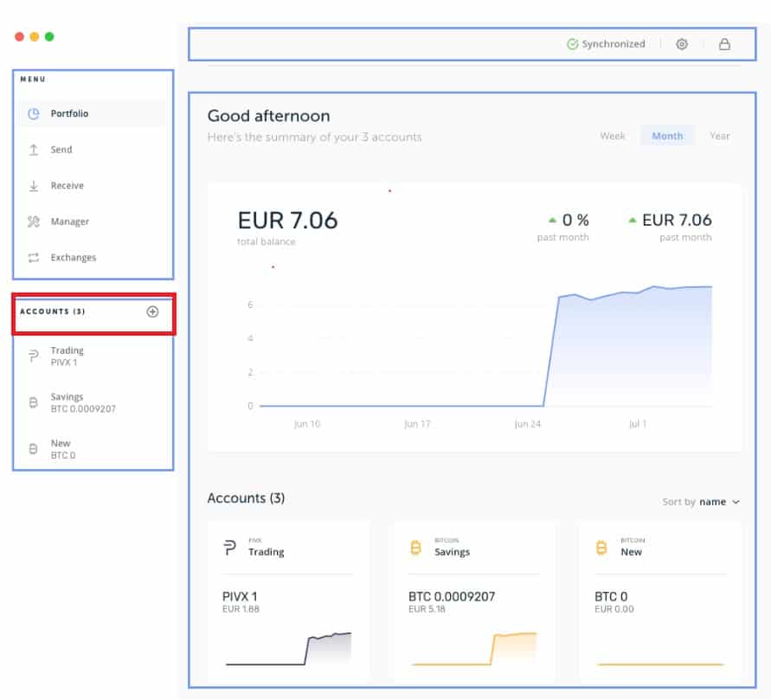The width and height of the screenshot is (771, 700).
Task: Click the Bitcoin logo on Savings card
Action: pyautogui.click(x=415, y=547)
